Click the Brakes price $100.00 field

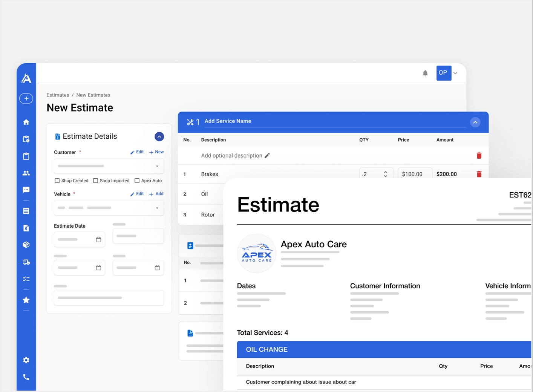415,173
